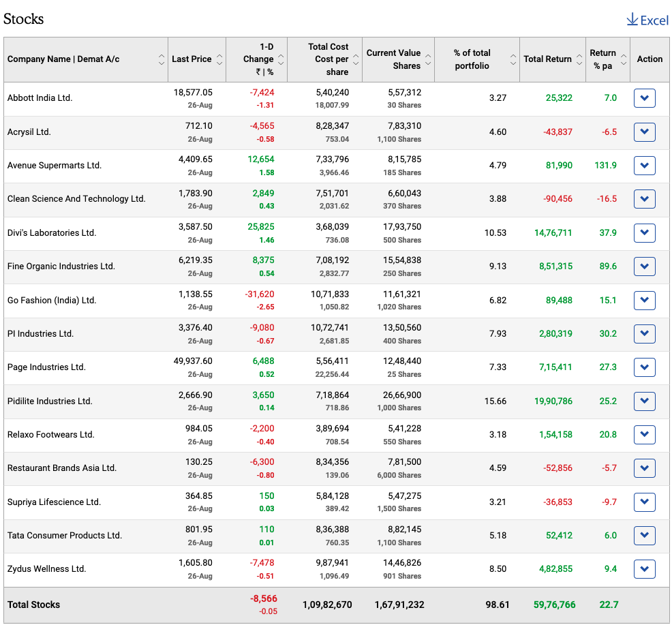Expand actions for Clean Science And Technology
This screenshot has width=672, height=625.
pyautogui.click(x=644, y=199)
